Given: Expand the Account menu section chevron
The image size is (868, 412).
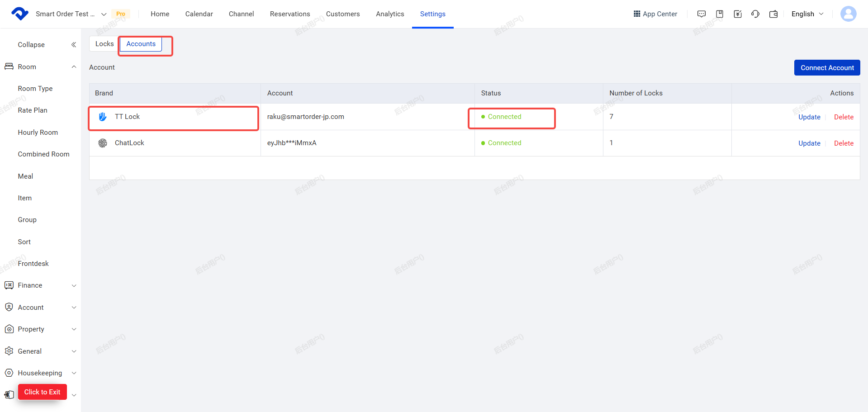Looking at the screenshot, I should click(74, 308).
